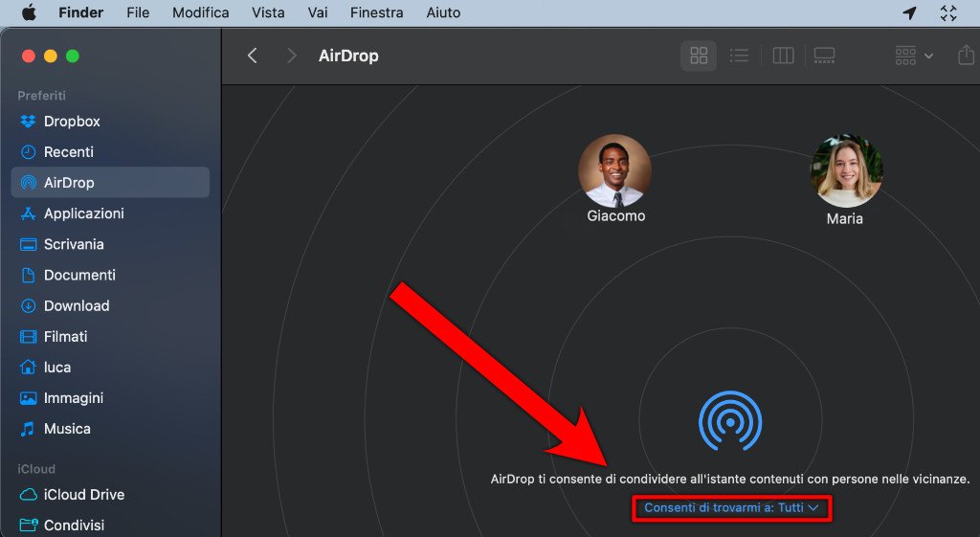Close the Finder window with red button
This screenshot has width=980, height=537.
[x=28, y=56]
